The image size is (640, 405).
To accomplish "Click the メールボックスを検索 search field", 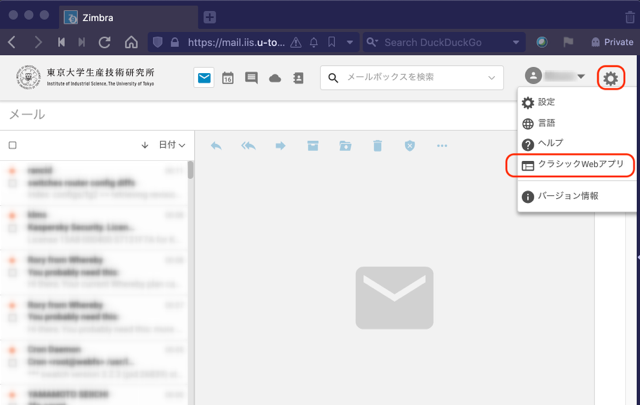I will 410,77.
